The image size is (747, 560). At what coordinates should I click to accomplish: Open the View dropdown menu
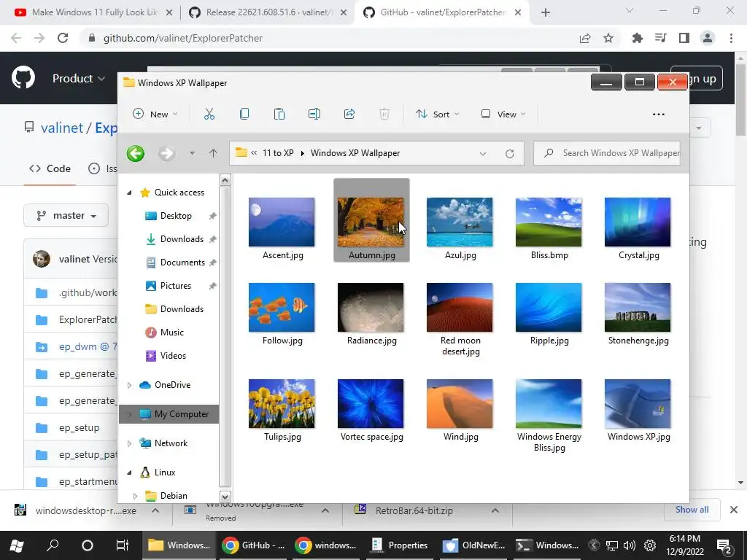(503, 114)
